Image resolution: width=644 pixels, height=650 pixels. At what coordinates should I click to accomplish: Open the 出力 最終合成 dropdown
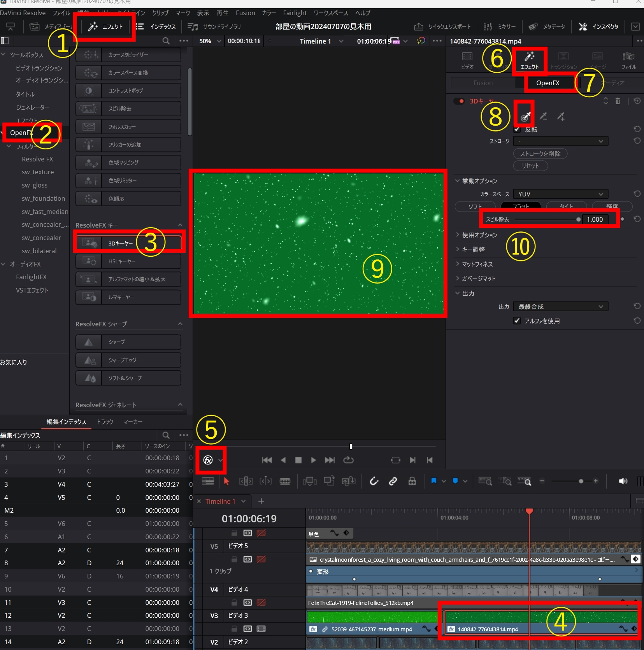tap(561, 307)
